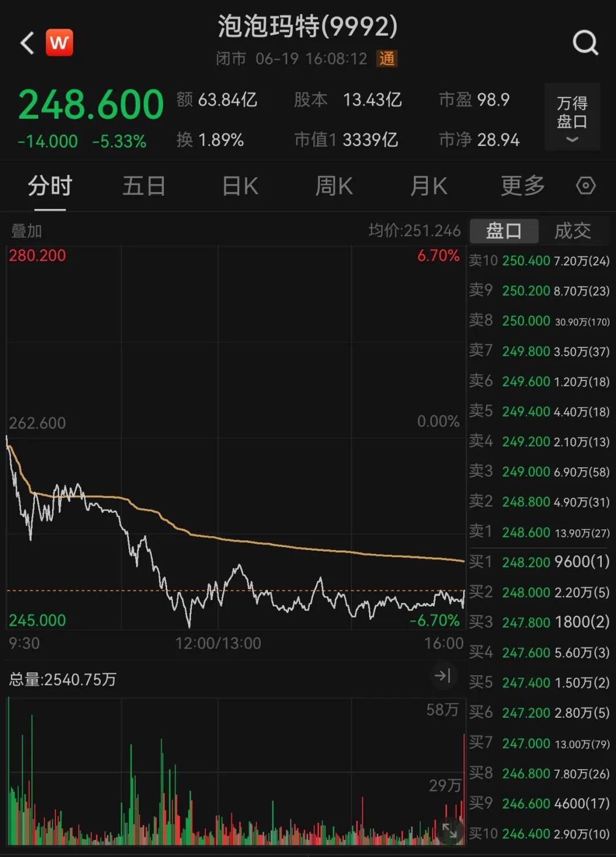Tap the 245.000 lower price label
Screen dimensions: 616x857
click(x=37, y=620)
